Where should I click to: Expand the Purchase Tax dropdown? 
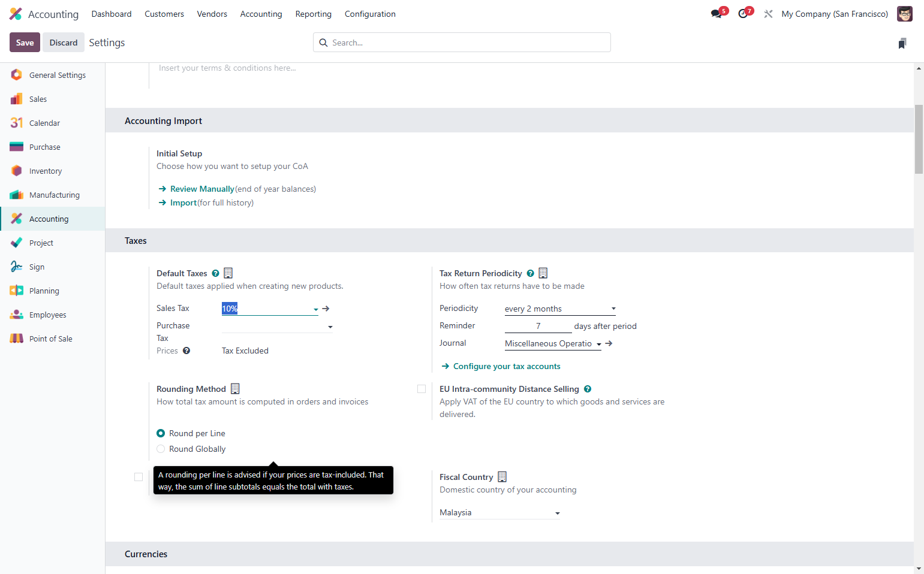[x=330, y=327]
